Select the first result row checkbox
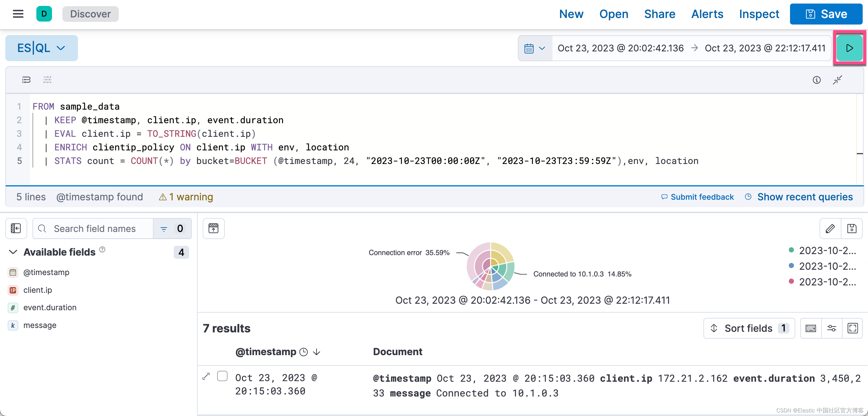The width and height of the screenshot is (868, 416). [x=222, y=376]
